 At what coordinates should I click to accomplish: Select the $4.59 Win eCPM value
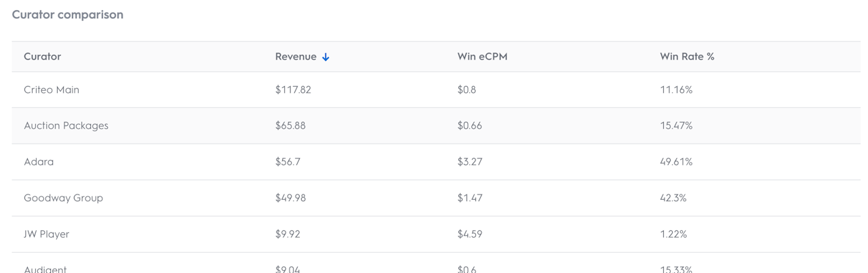(x=470, y=234)
